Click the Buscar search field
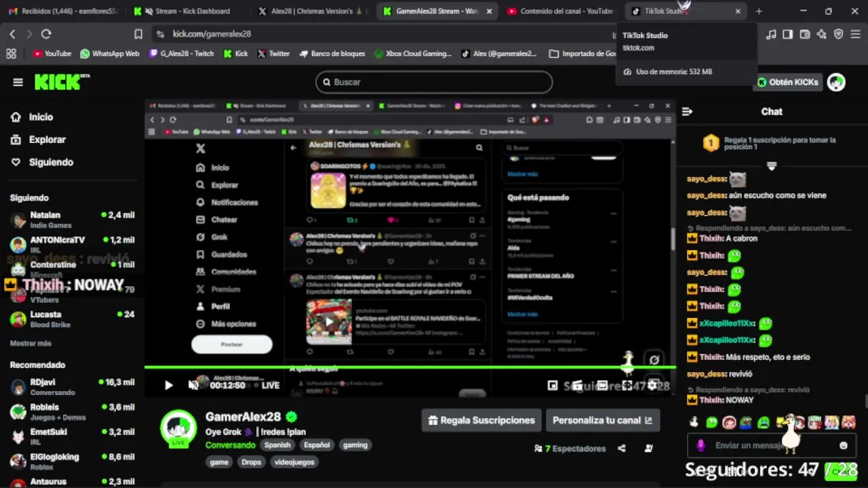 click(434, 82)
